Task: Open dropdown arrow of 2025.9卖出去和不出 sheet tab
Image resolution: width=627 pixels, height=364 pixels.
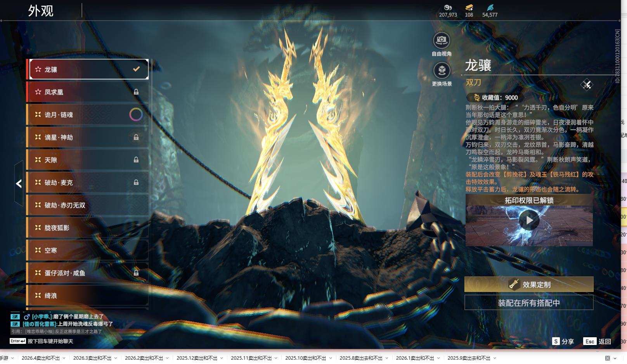Action: tap(495, 358)
